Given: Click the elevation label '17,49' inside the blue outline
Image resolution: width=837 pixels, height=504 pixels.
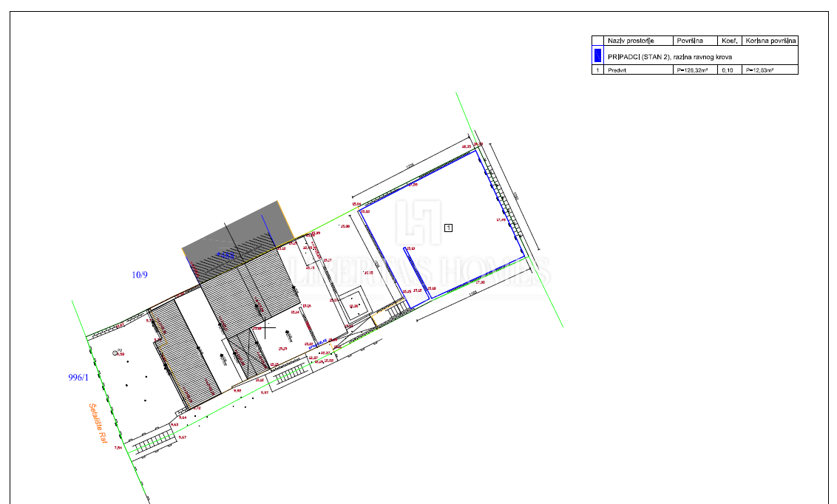Looking at the screenshot, I should tap(501, 219).
